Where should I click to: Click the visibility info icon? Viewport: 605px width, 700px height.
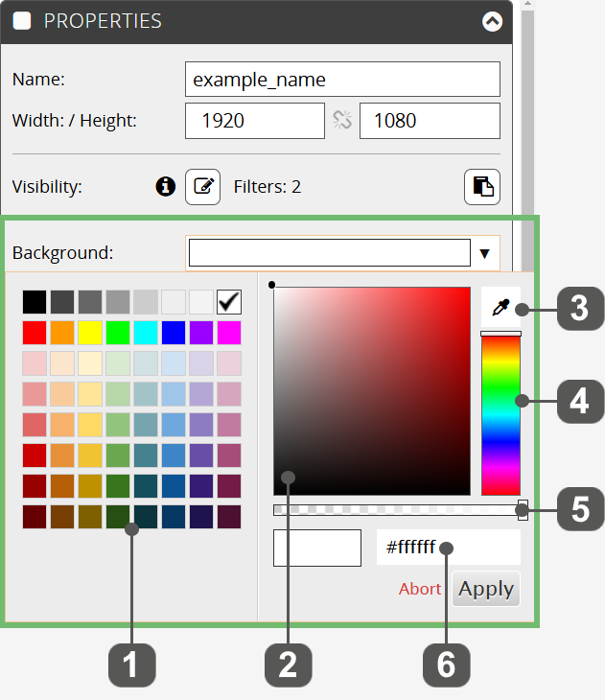(x=165, y=186)
